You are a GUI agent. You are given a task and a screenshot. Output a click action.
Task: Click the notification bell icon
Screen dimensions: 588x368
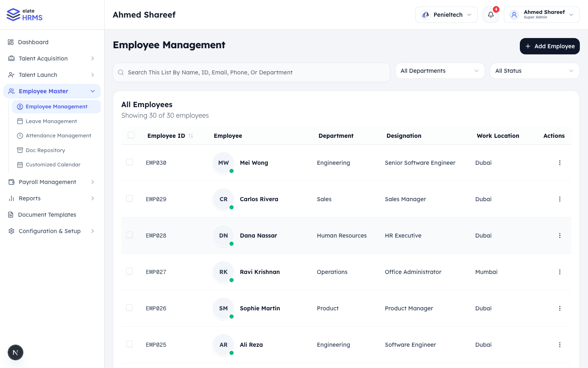coord(490,15)
